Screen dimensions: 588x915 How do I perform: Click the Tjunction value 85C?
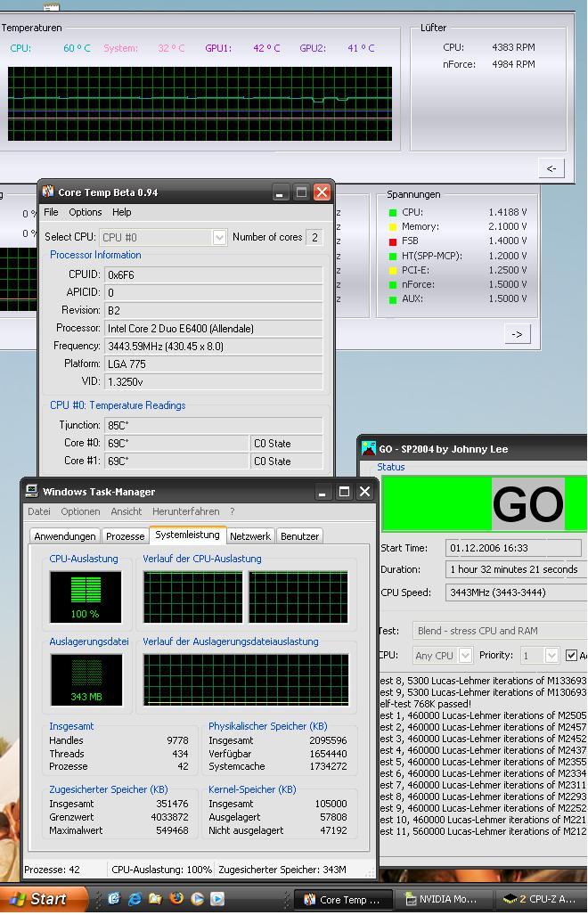[x=214, y=425]
